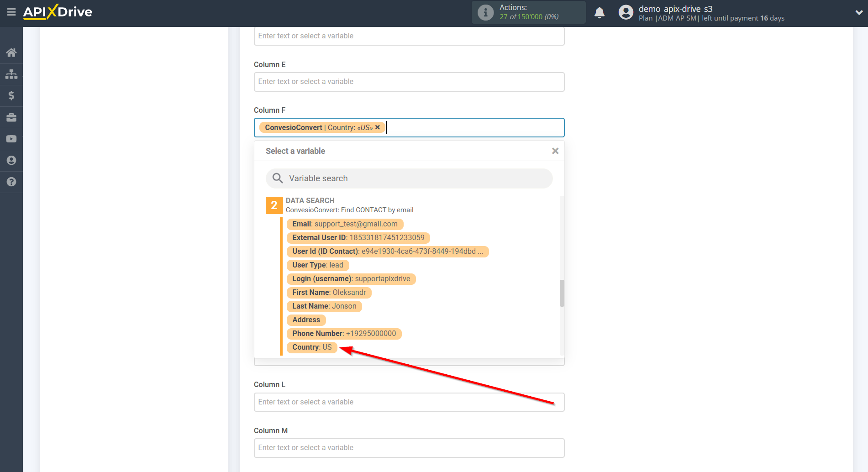This screenshot has height=472, width=868.
Task: Open the billing dollar sign icon
Action: [x=11, y=95]
